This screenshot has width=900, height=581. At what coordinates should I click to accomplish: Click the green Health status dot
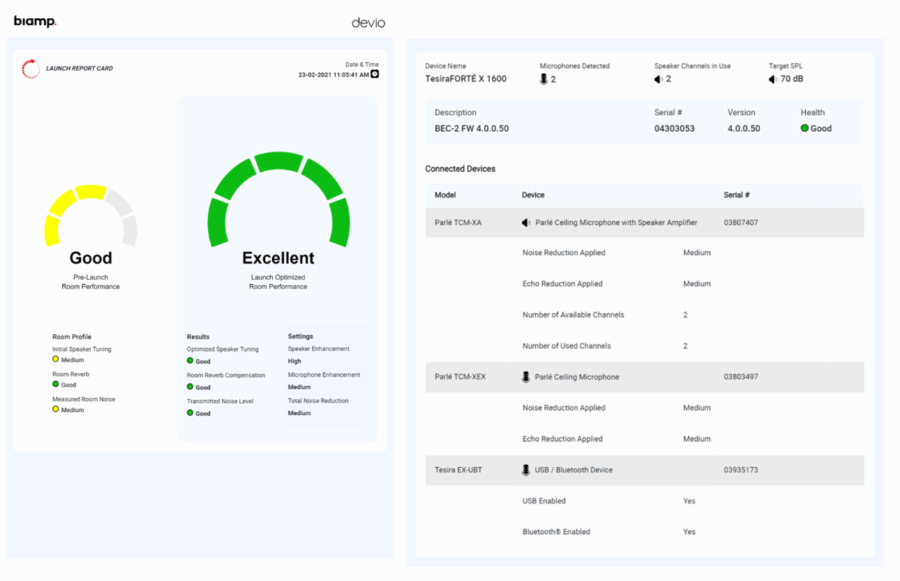[x=805, y=129]
